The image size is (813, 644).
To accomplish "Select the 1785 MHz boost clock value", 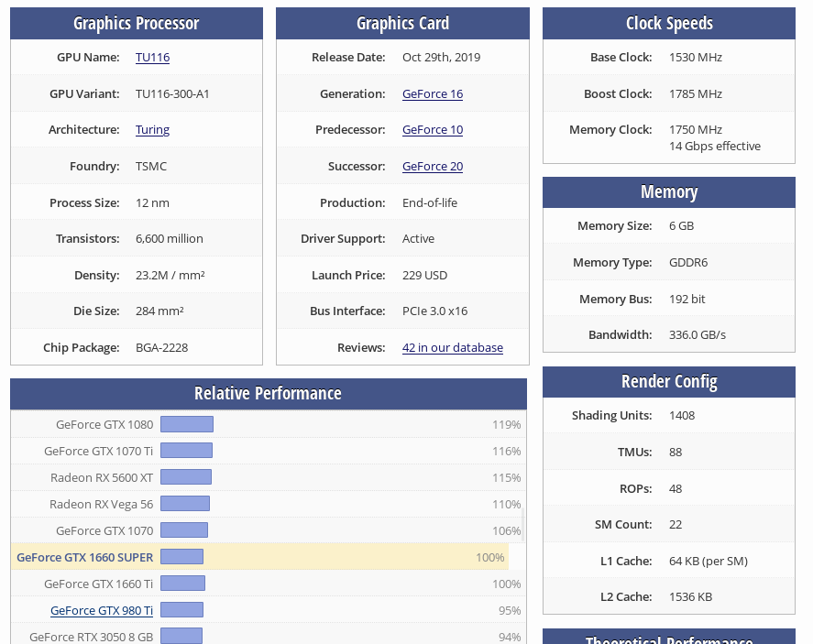I will coord(696,93).
